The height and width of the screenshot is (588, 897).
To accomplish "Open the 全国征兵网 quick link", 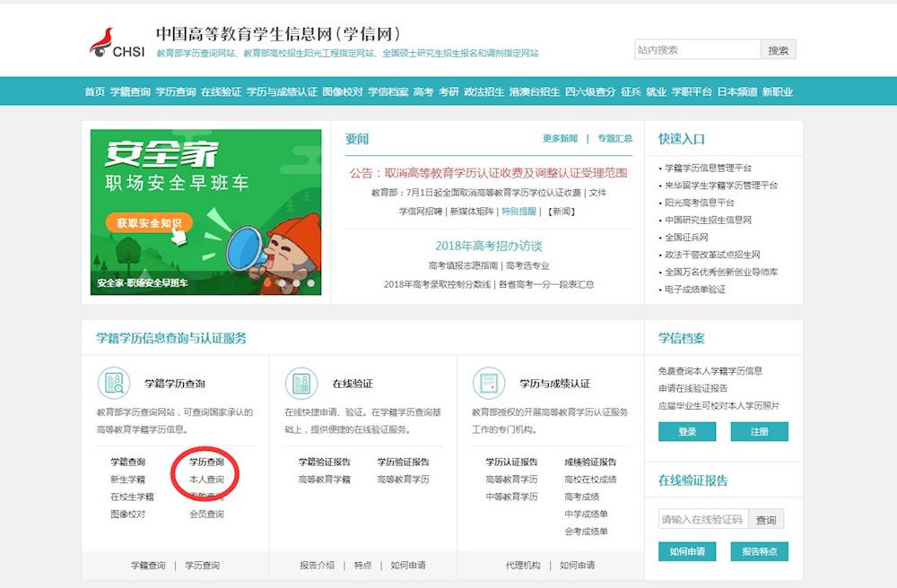I will point(686,238).
